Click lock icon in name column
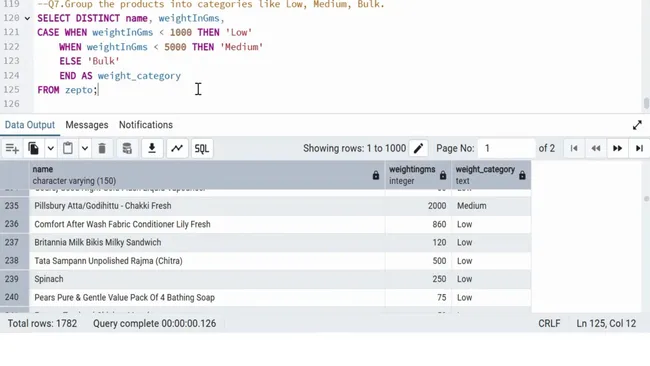Screen dimensions: 650x366 tap(376, 175)
